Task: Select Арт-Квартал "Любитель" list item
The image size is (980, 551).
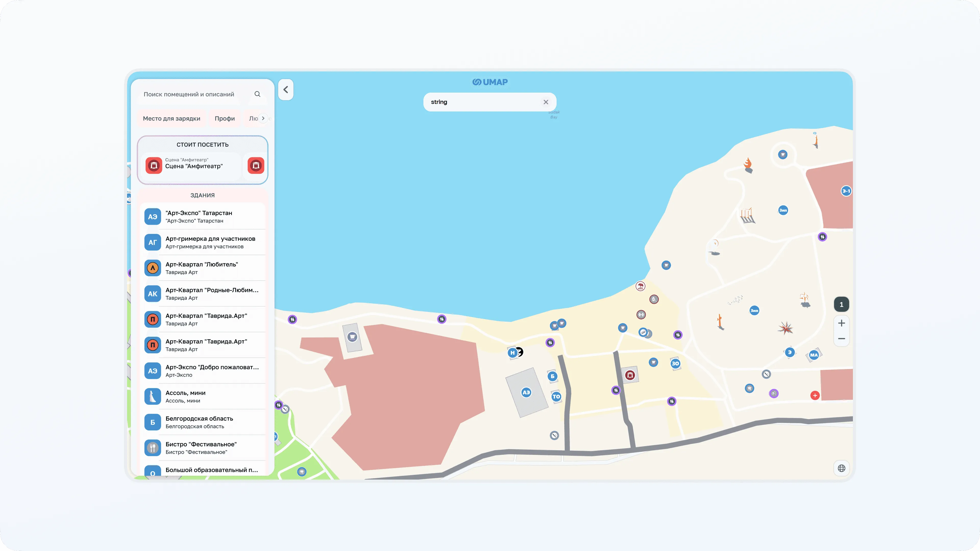Action: point(203,268)
